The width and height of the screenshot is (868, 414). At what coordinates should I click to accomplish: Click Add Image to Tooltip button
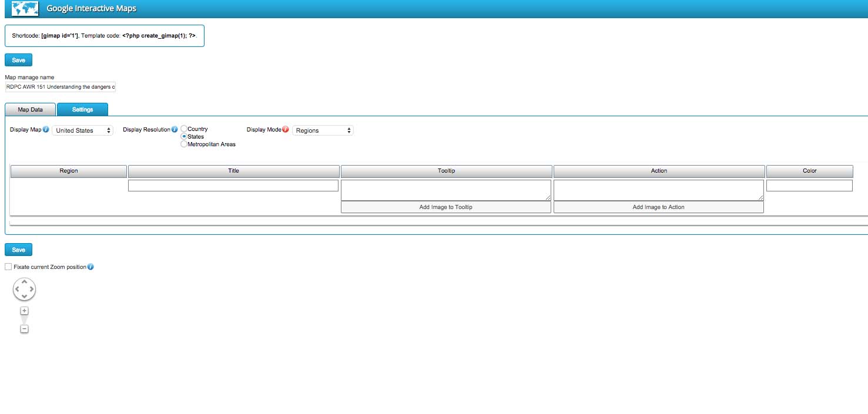445,207
